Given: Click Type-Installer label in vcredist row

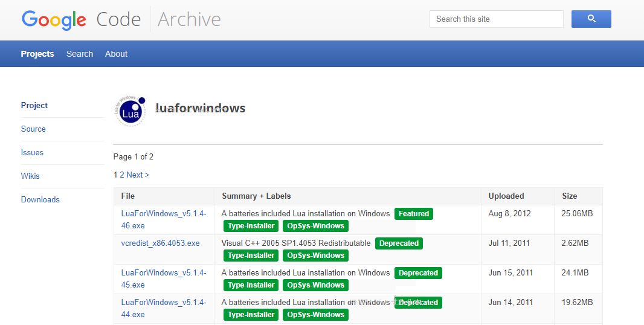Looking at the screenshot, I should (x=251, y=256).
